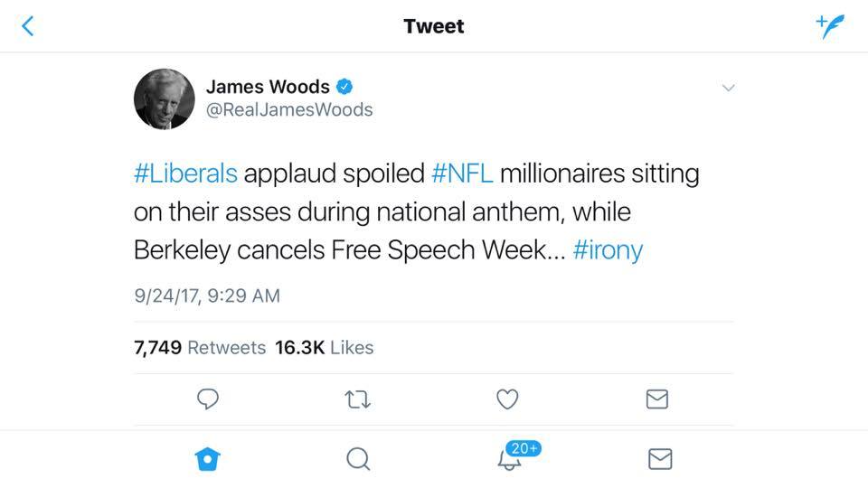The image size is (868, 488).
Task: Click the James Woods display name
Action: tap(268, 87)
